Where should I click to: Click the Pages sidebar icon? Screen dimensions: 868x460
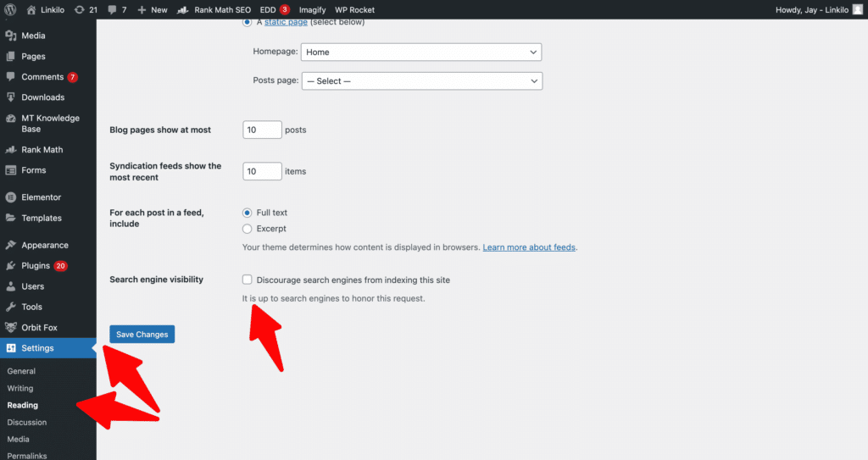[10, 57]
